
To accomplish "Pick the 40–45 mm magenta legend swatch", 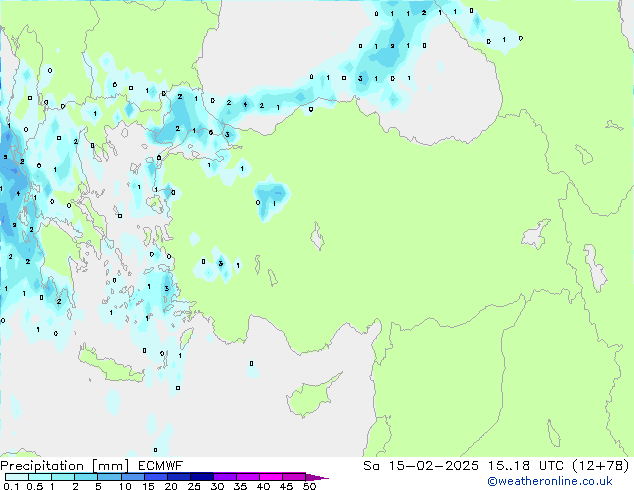I will point(271,477).
